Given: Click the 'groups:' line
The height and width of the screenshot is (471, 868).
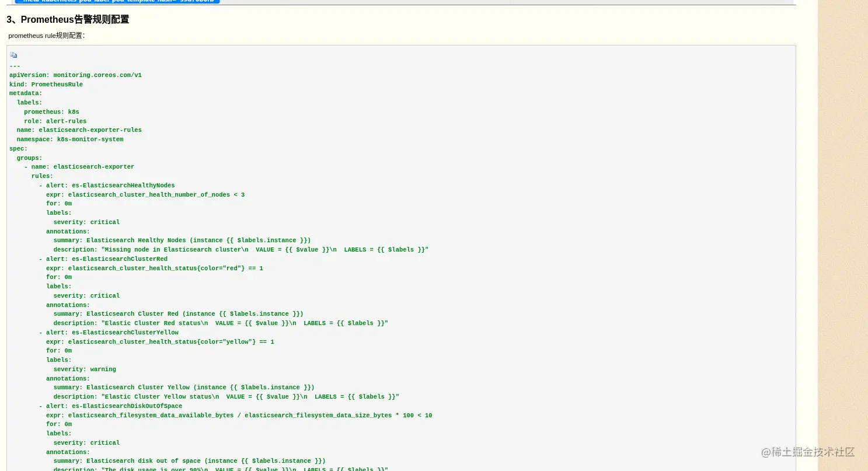Looking at the screenshot, I should [29, 158].
